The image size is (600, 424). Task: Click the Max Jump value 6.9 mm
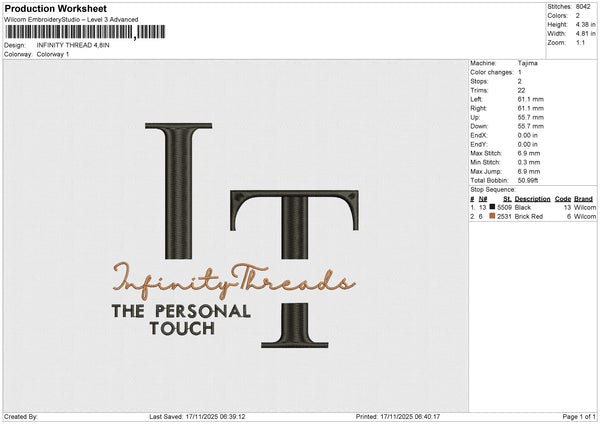click(x=529, y=171)
